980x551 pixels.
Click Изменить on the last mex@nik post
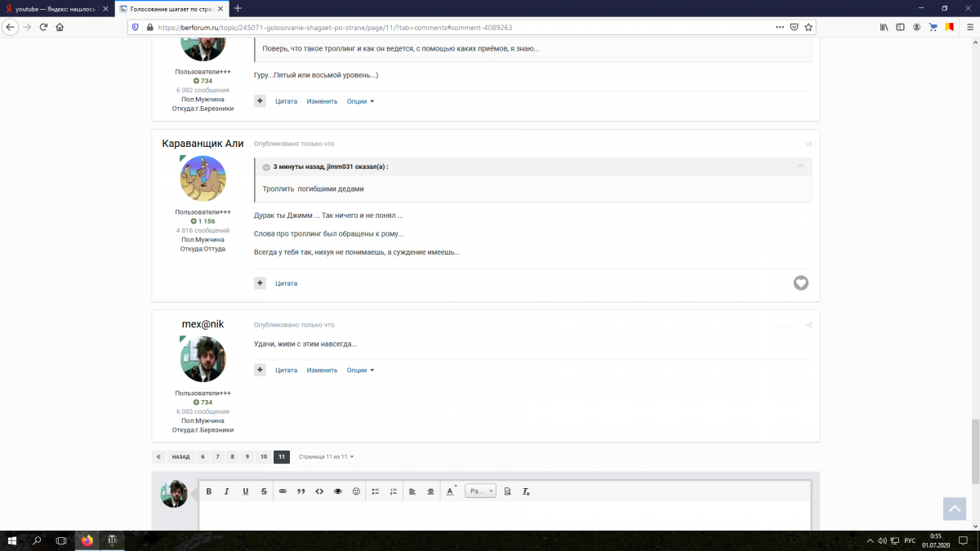322,370
